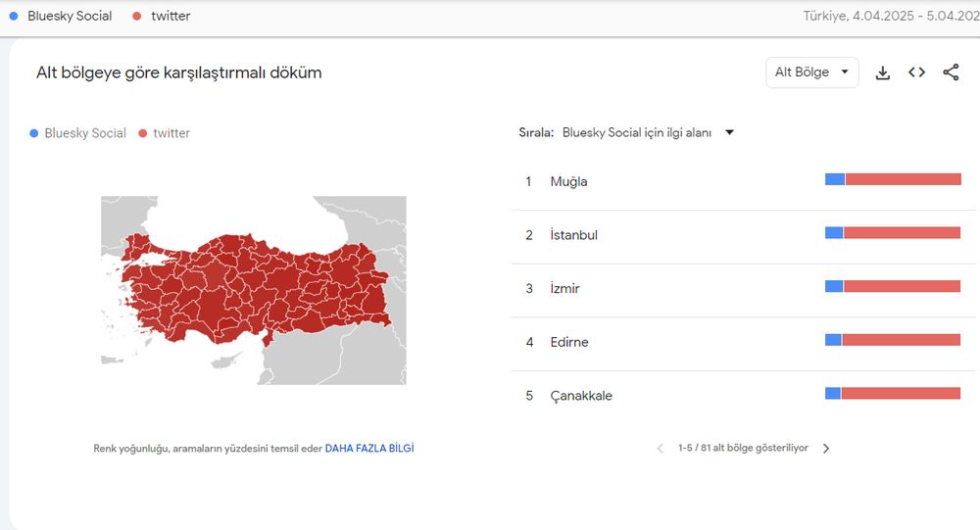Click the Türkiye date range text
The image size is (980, 530).
pos(891,16)
